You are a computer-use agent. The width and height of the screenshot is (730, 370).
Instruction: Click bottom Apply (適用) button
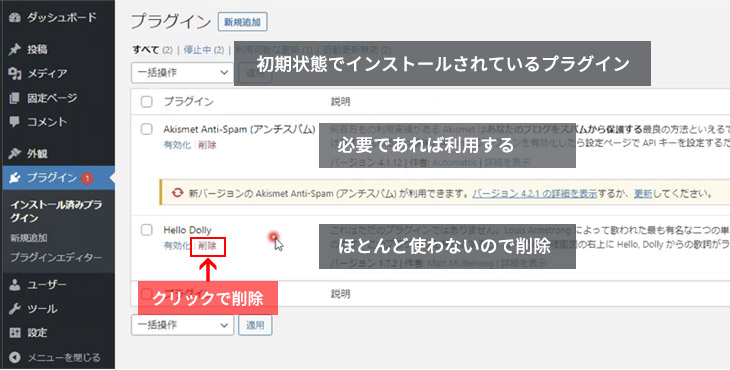pyautogui.click(x=255, y=325)
